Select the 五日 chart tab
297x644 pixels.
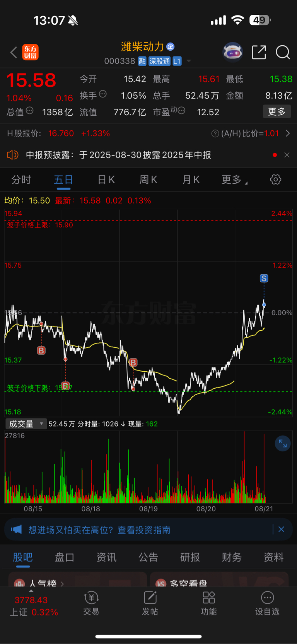tap(63, 180)
